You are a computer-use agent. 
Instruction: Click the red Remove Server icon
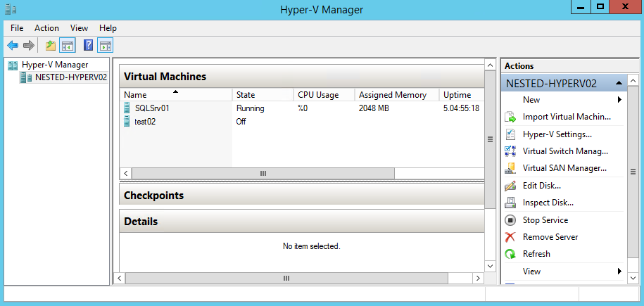510,237
